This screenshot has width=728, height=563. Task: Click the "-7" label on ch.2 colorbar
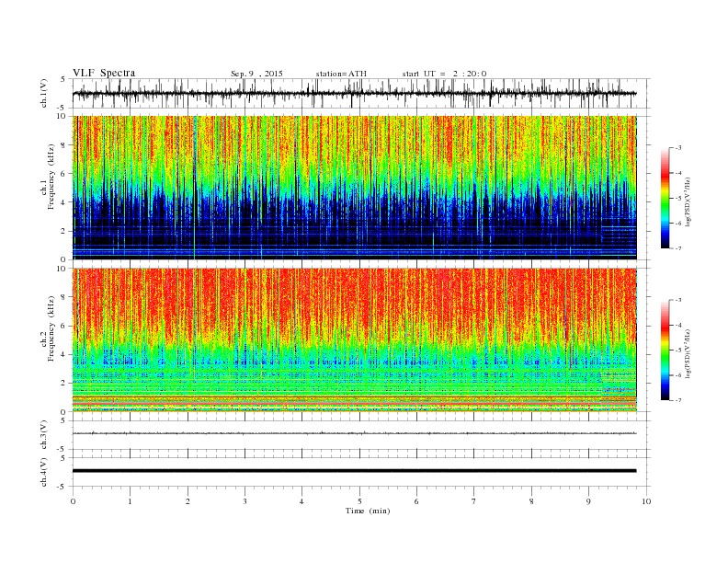pyautogui.click(x=677, y=400)
